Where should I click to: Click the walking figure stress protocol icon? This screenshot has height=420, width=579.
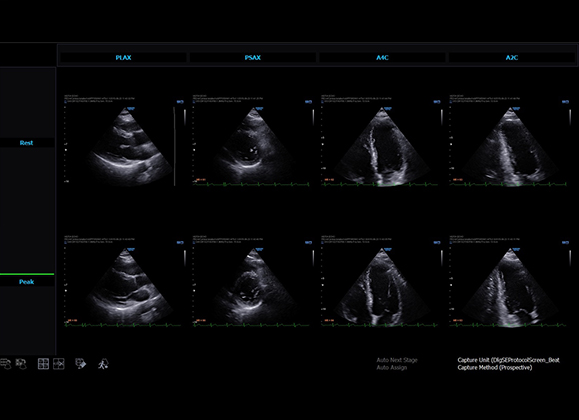tap(103, 364)
